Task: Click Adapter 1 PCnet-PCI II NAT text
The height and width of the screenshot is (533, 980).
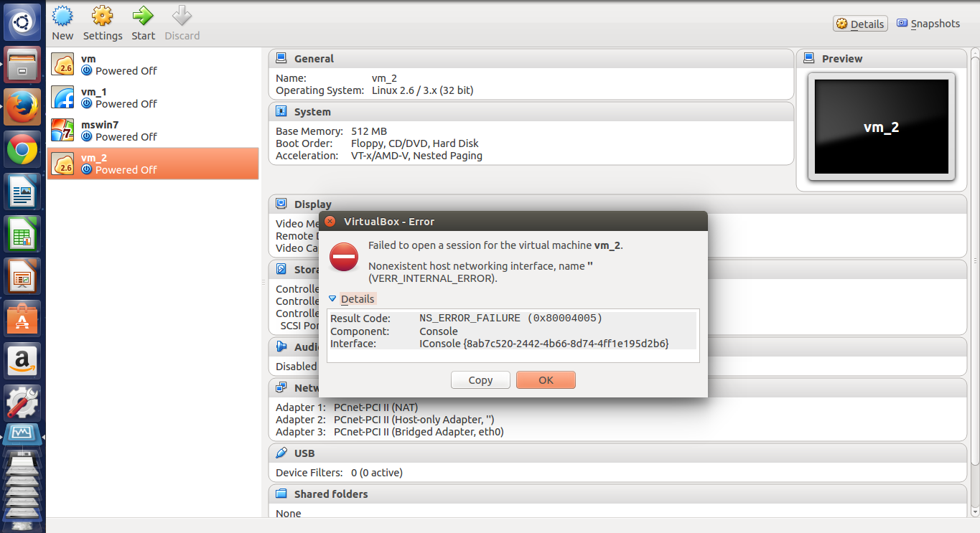Action: click(346, 407)
